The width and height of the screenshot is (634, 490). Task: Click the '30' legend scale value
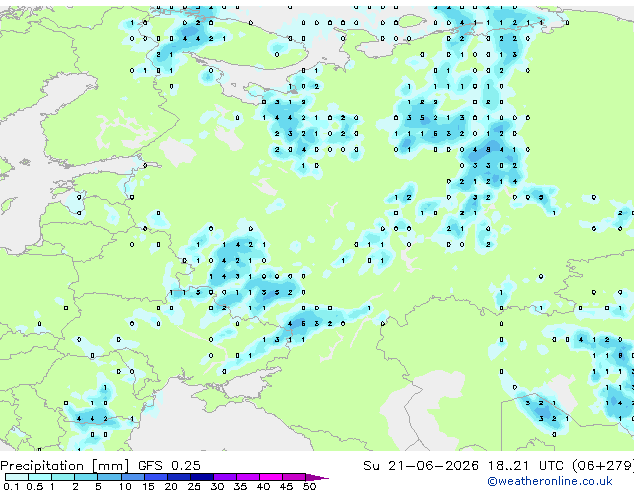217,486
